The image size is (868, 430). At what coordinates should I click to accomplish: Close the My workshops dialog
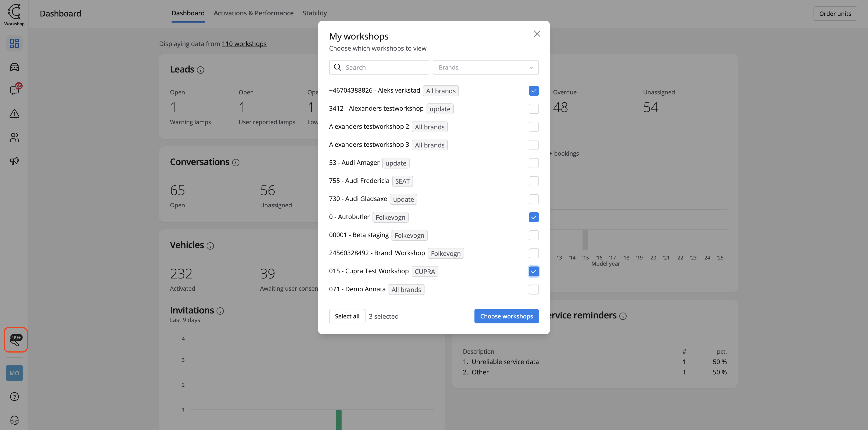click(x=537, y=34)
